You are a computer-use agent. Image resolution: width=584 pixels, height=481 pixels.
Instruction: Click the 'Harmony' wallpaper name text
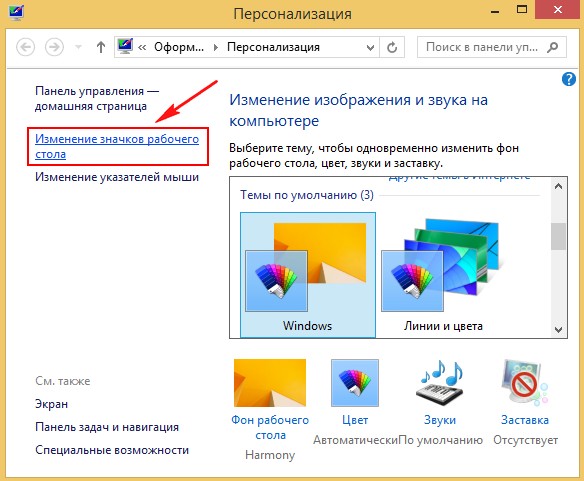pyautogui.click(x=270, y=455)
